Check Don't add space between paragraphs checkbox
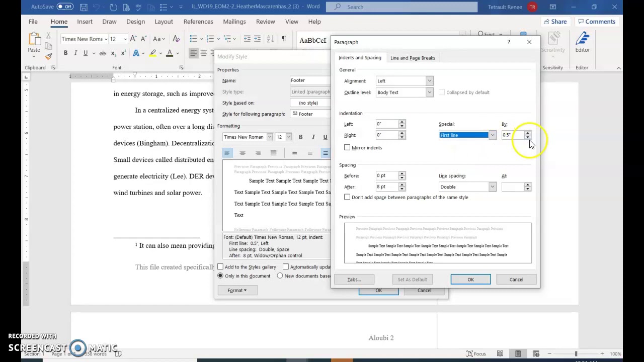 pos(347,197)
